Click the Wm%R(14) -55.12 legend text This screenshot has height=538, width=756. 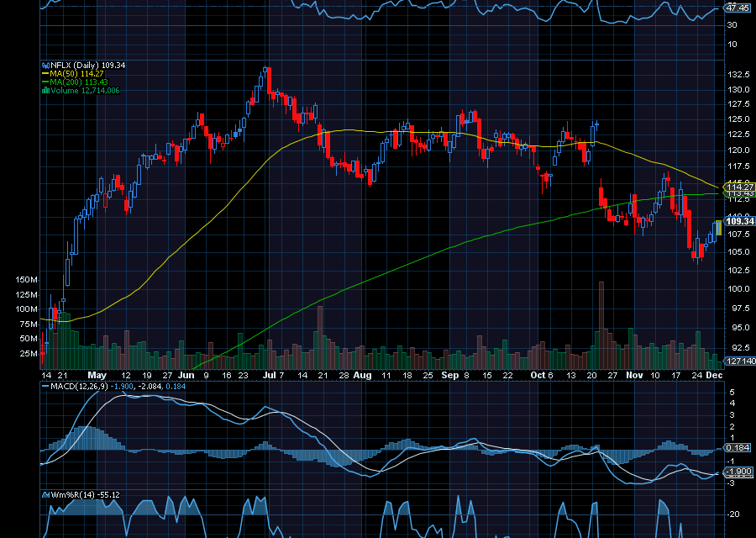[84, 495]
